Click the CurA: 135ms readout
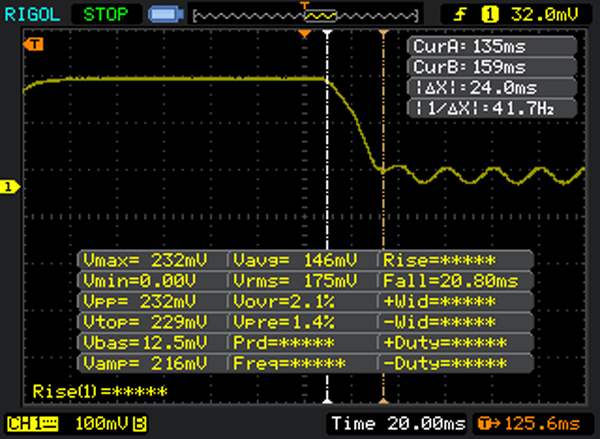This screenshot has height=439, width=600. tap(492, 48)
